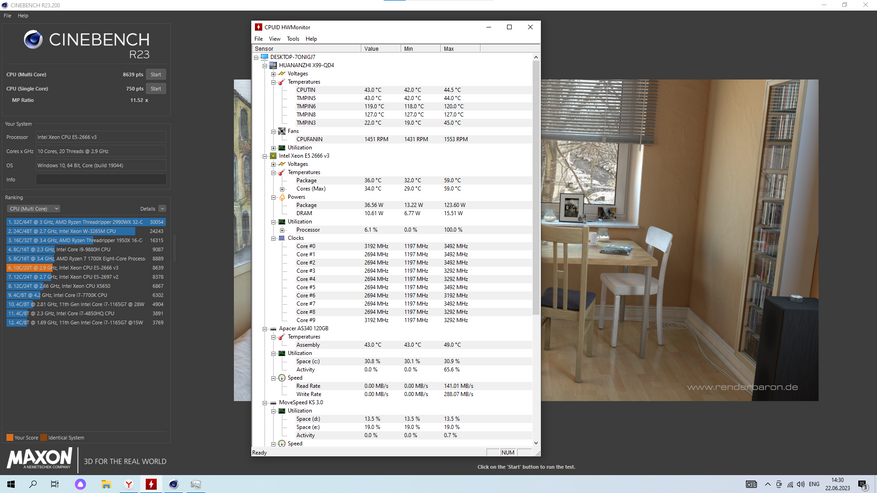Viewport: 877px width, 493px height.
Task: Click the Apacer AS340 120GB drive icon
Action: tap(272, 329)
